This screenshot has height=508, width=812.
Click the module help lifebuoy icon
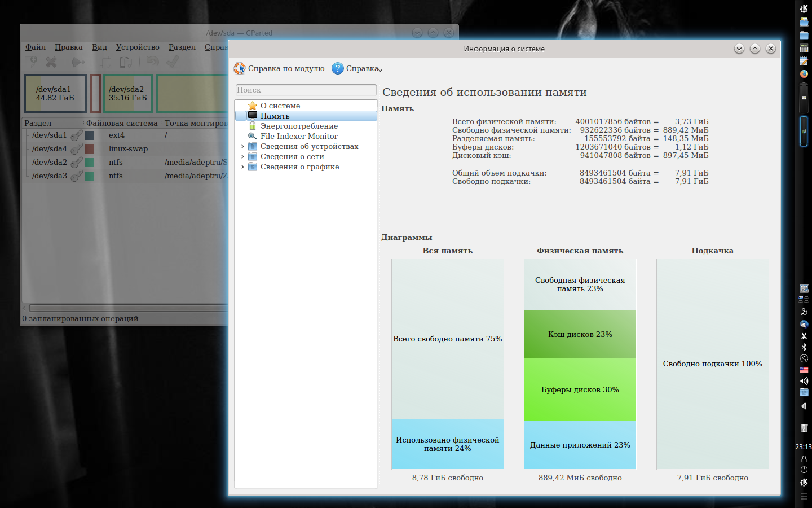(x=240, y=68)
